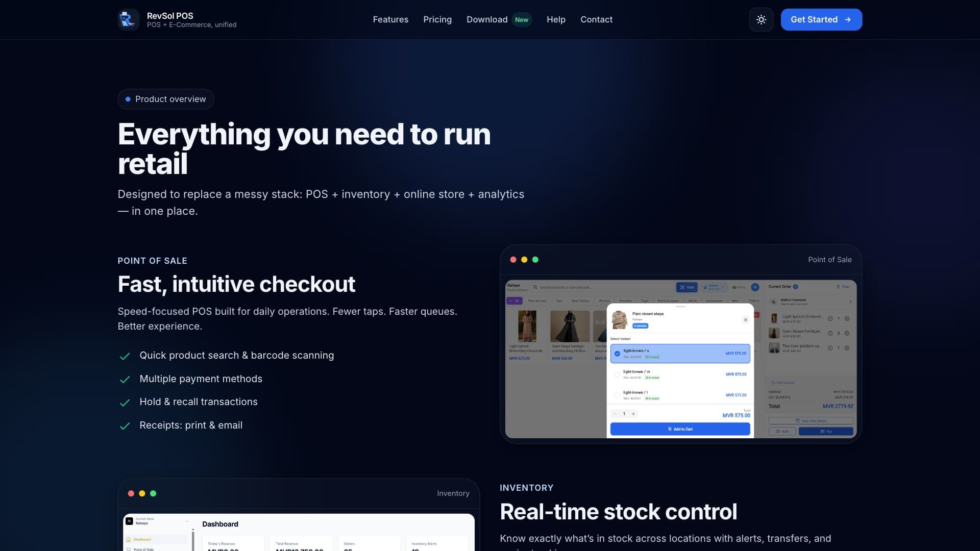The image size is (980, 551).
Task: Open the Features menu item
Action: click(390, 19)
